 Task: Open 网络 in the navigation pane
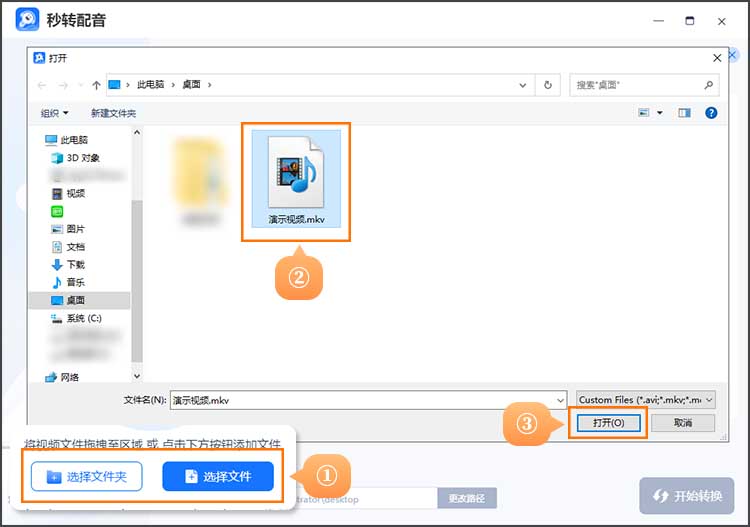[69, 377]
